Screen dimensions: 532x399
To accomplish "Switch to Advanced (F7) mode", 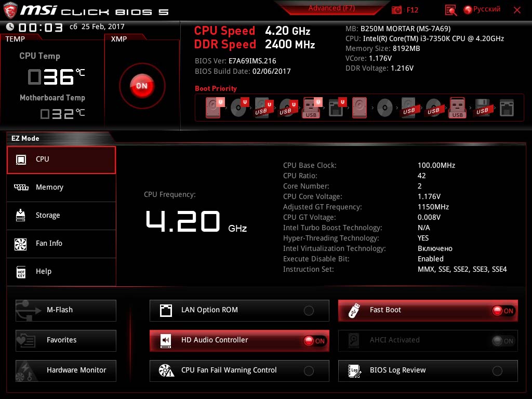I will click(331, 8).
